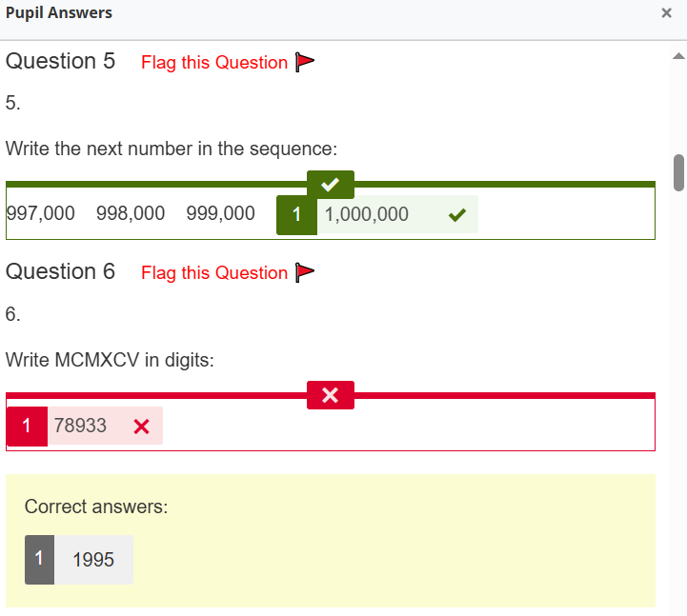Click the red cross next to 78933
Screen dimensions: 687x616
[142, 427]
